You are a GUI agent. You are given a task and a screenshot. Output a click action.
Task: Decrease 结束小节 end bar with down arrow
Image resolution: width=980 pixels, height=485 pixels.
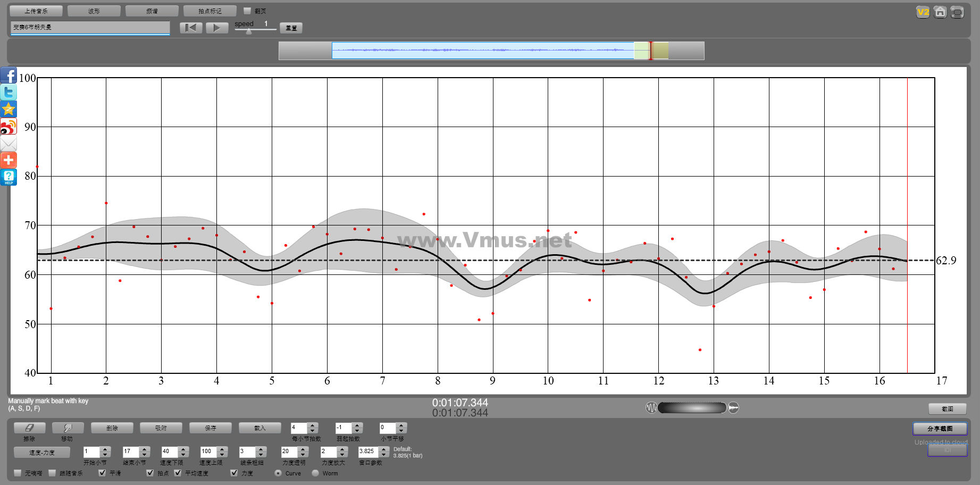[x=145, y=454]
